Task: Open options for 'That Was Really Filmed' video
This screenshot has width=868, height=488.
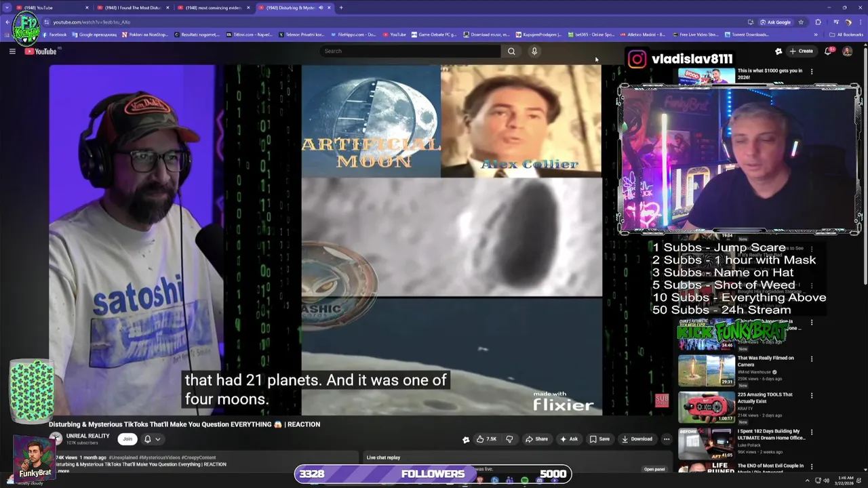Action: click(812, 359)
